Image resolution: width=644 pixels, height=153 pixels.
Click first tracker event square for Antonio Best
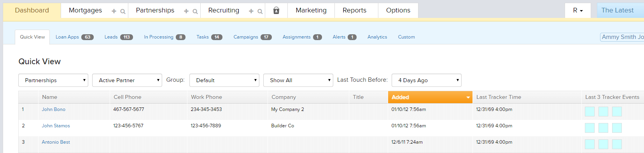pyautogui.click(x=590, y=144)
